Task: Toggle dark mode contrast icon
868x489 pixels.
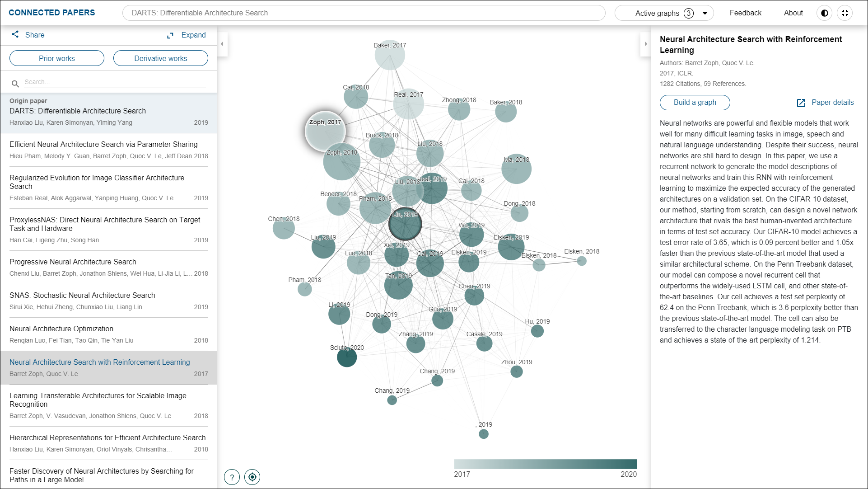Action: click(824, 13)
